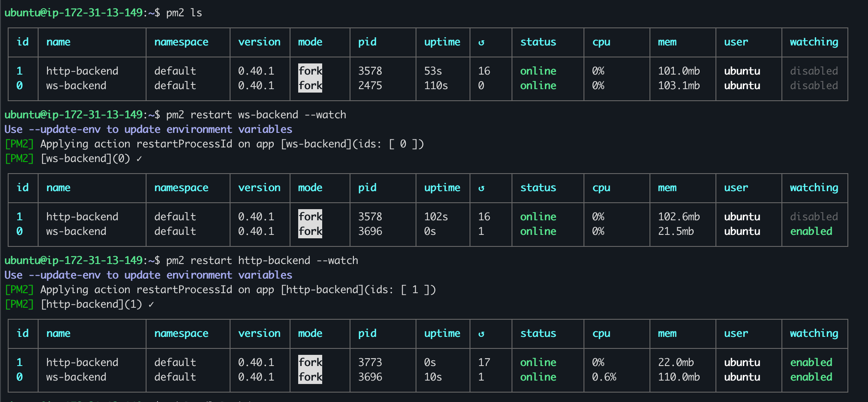Click the shell prompt before 'pm2 restart http-backend'
Viewport: 868px width, 402px height.
coord(82,260)
